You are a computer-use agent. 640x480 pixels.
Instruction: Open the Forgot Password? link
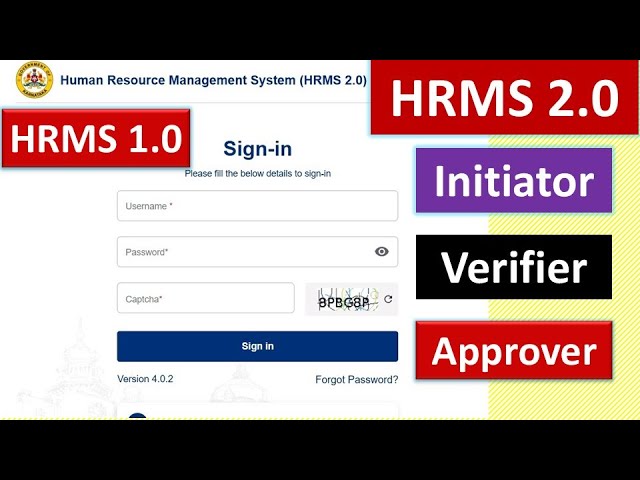click(x=357, y=380)
